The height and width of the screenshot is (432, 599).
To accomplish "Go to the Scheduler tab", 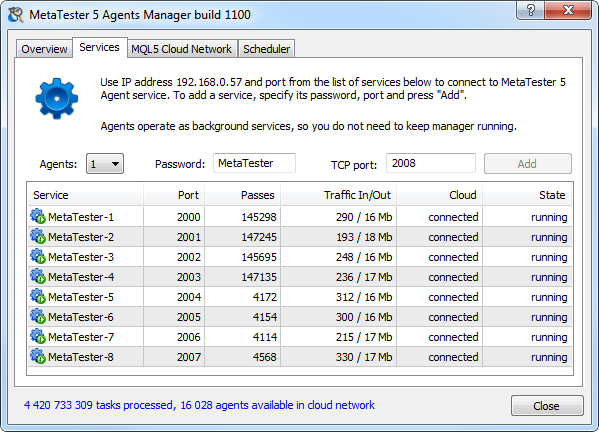I will 267,49.
